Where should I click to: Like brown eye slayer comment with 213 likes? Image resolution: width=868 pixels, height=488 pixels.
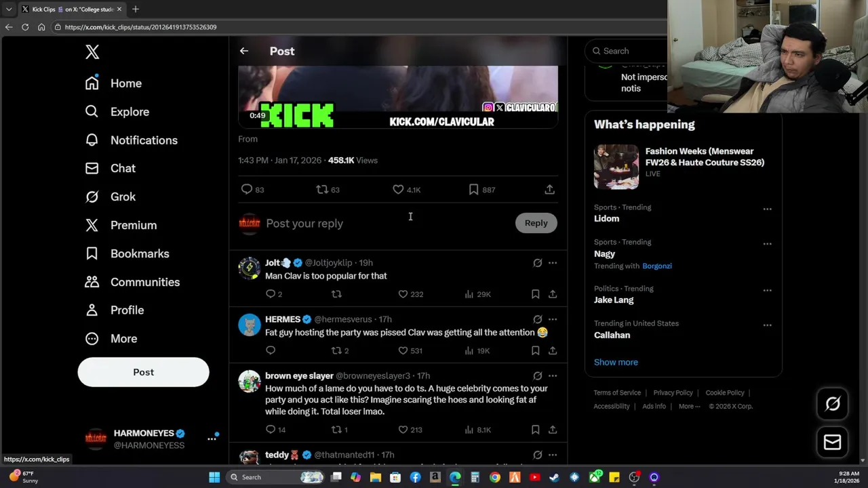click(410, 430)
